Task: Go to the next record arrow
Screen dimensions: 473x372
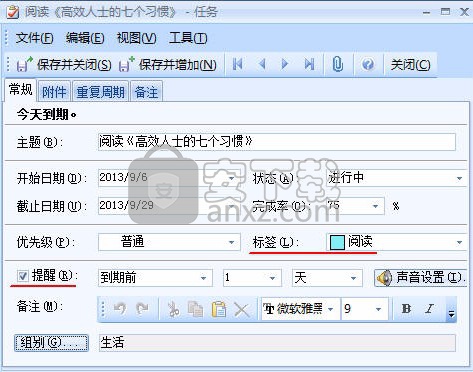Action: (285, 64)
